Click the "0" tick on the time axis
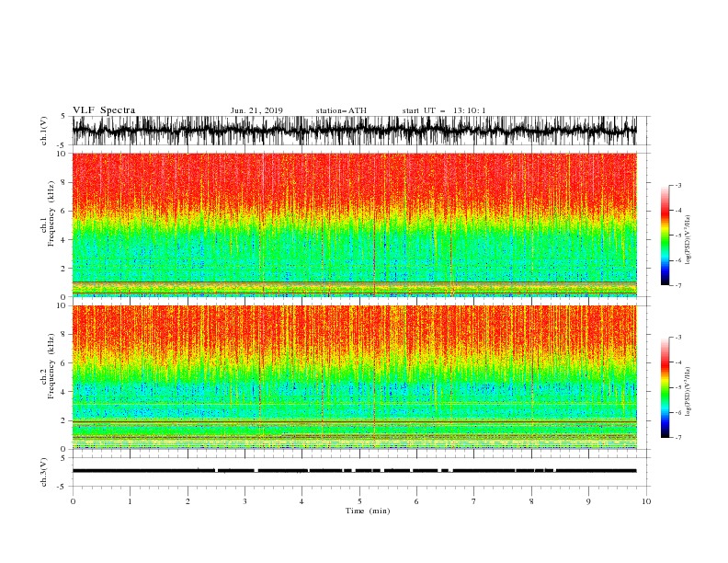The height and width of the screenshot is (563, 728). point(73,501)
